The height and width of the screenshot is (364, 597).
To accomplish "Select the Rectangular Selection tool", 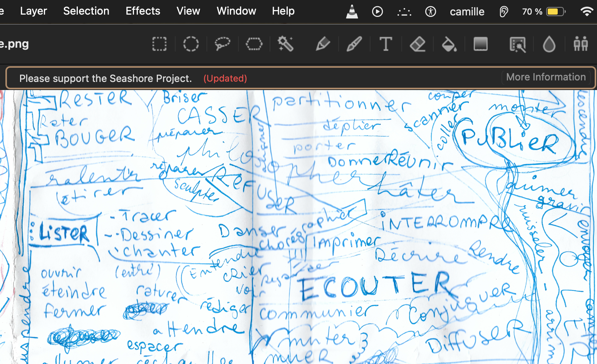I will click(159, 44).
